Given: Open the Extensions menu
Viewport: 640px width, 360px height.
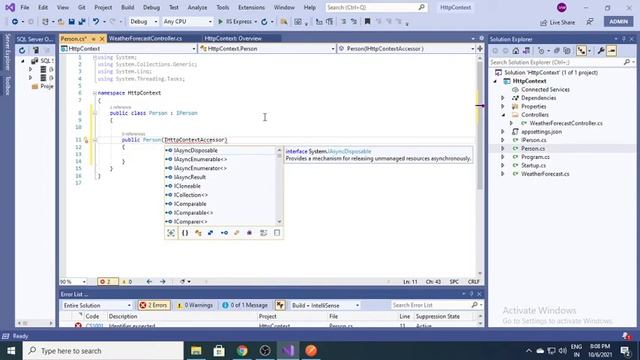Looking at the screenshot, I should coord(251,7).
